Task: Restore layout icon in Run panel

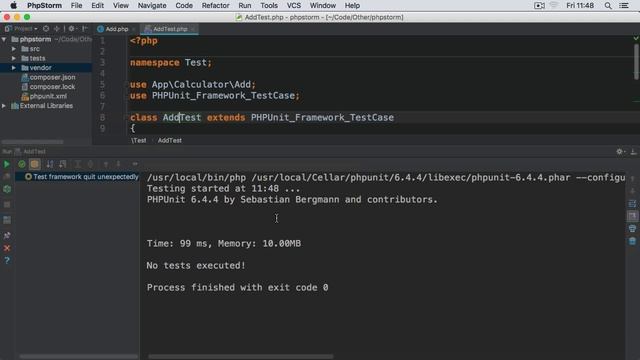Action: pos(7,220)
